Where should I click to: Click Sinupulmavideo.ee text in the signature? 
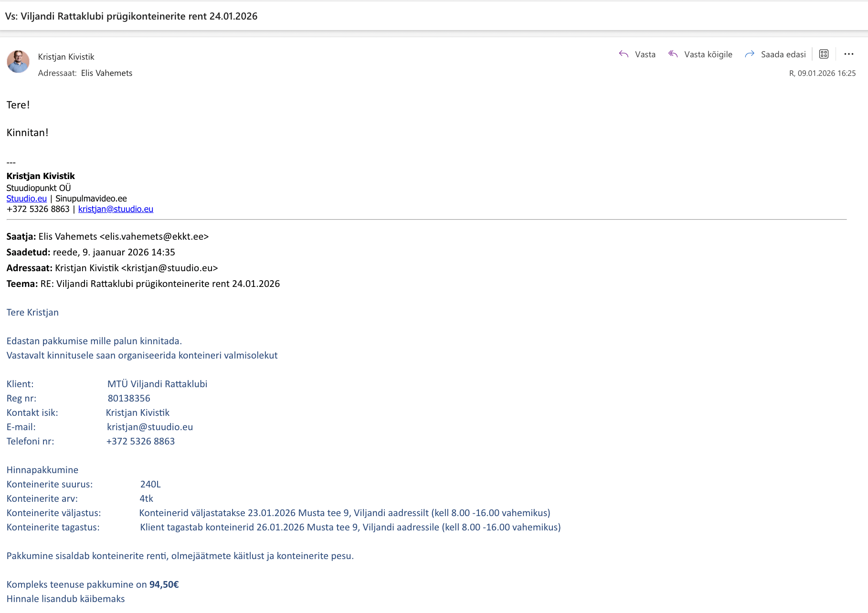tap(91, 199)
